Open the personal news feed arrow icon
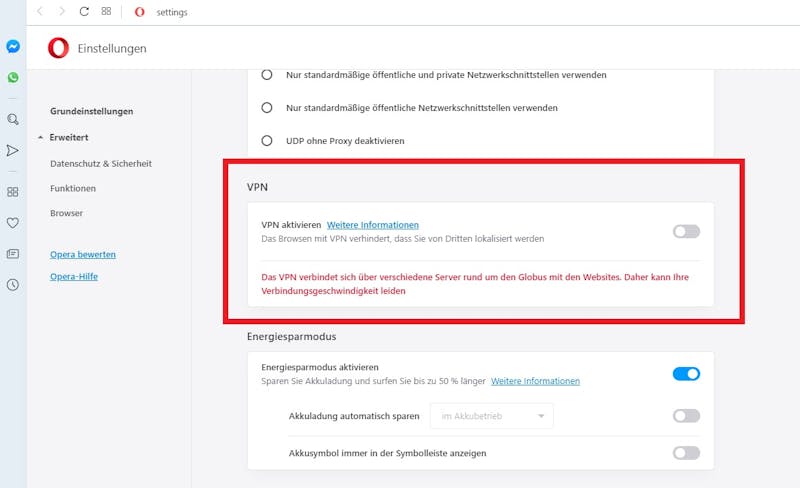Viewport: 800px width, 488px height. coord(13,151)
